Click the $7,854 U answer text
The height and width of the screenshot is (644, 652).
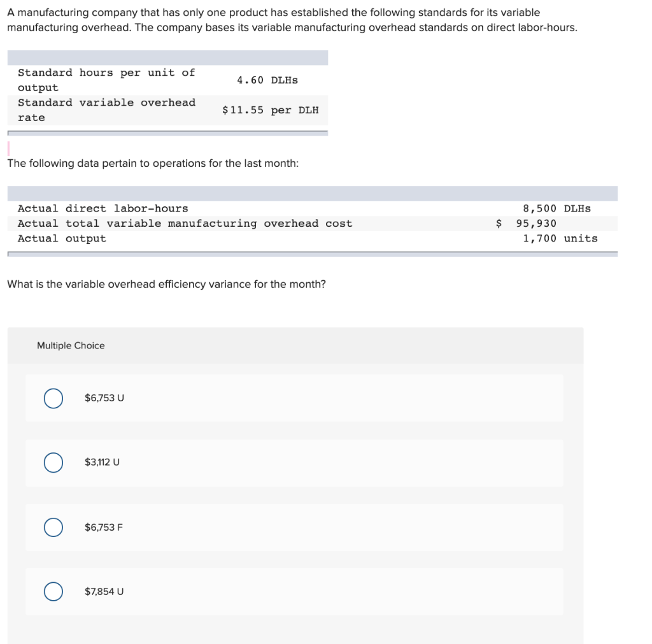coord(104,591)
